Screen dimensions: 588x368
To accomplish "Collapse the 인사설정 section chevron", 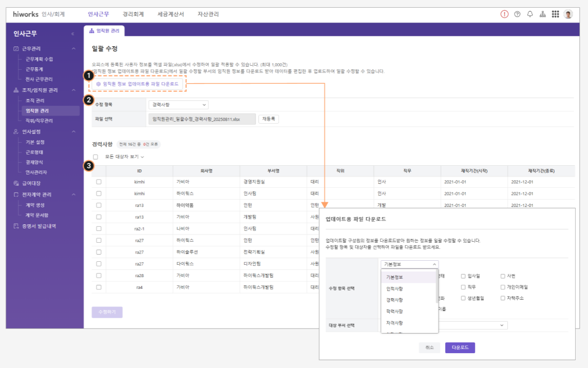I will point(73,132).
